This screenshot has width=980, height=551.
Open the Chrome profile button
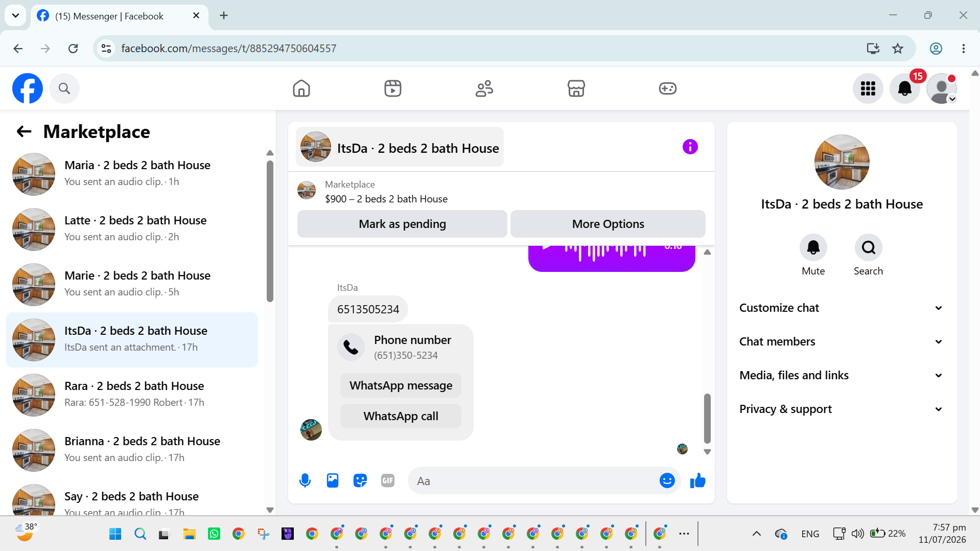pos(936,49)
